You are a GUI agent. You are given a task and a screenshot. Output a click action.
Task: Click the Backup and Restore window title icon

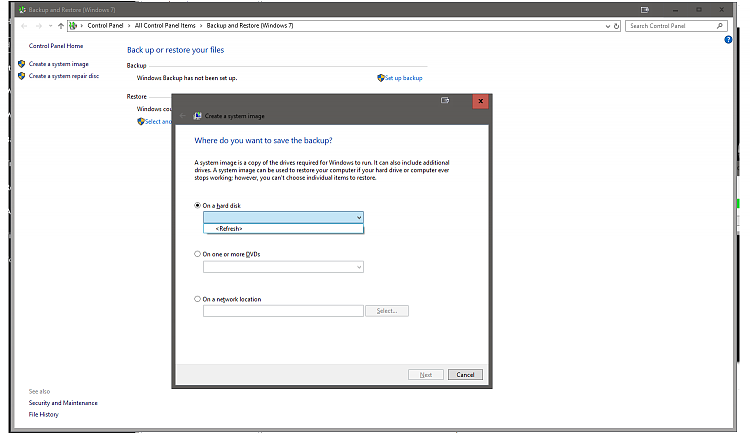click(22, 10)
